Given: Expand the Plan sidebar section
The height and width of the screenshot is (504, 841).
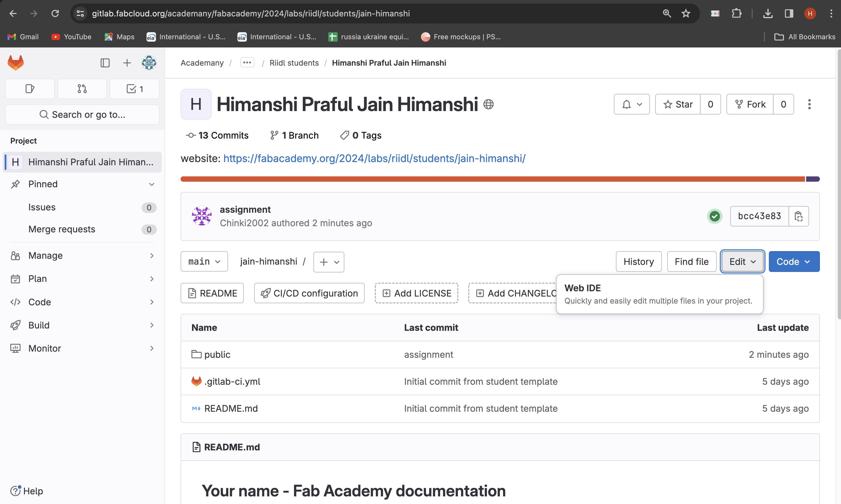Looking at the screenshot, I should [82, 279].
